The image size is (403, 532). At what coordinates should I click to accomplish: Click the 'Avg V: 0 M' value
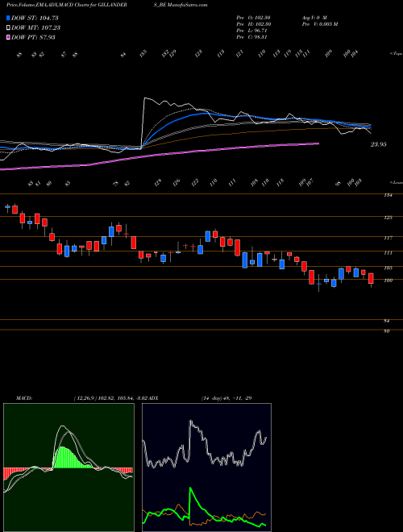pyautogui.click(x=314, y=18)
